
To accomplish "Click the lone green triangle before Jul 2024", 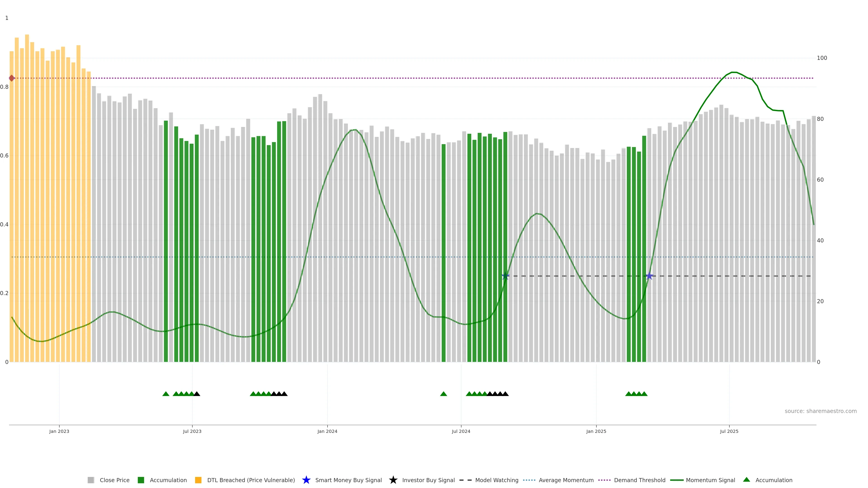I will pyautogui.click(x=443, y=394).
